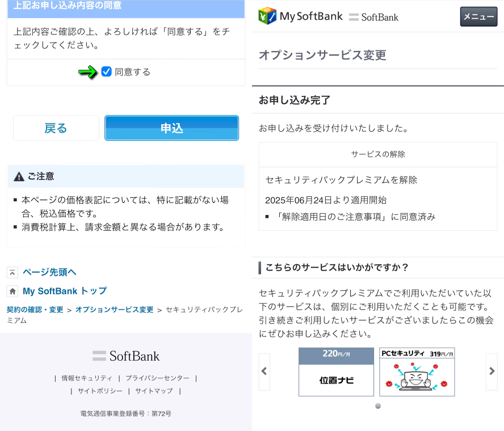504x431 pixels.
Task: Select the 位置ナビ service card
Action: click(336, 372)
